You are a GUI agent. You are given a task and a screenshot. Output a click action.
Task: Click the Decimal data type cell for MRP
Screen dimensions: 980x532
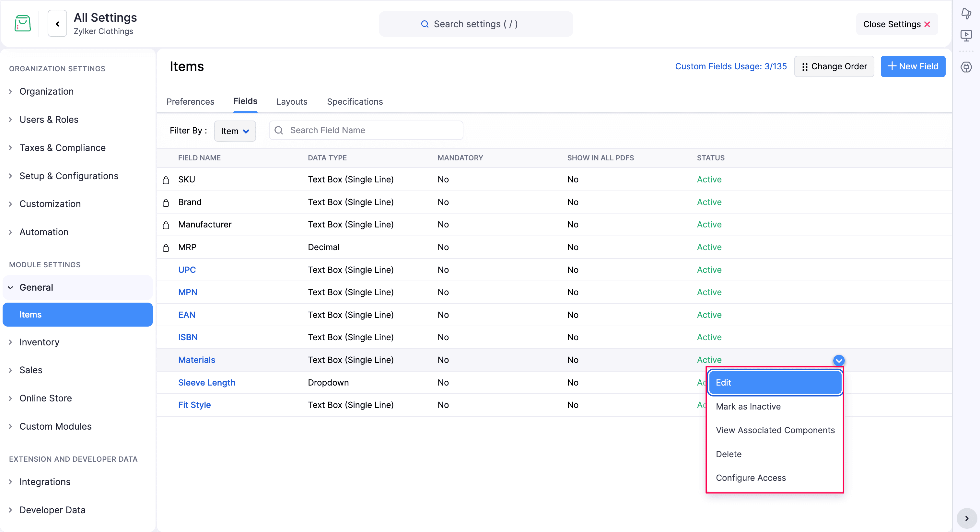[323, 247]
